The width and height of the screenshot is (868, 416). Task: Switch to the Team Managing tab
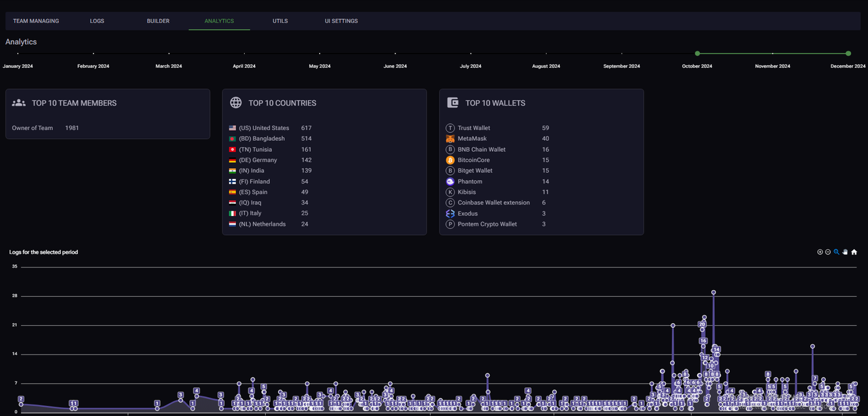coord(36,21)
